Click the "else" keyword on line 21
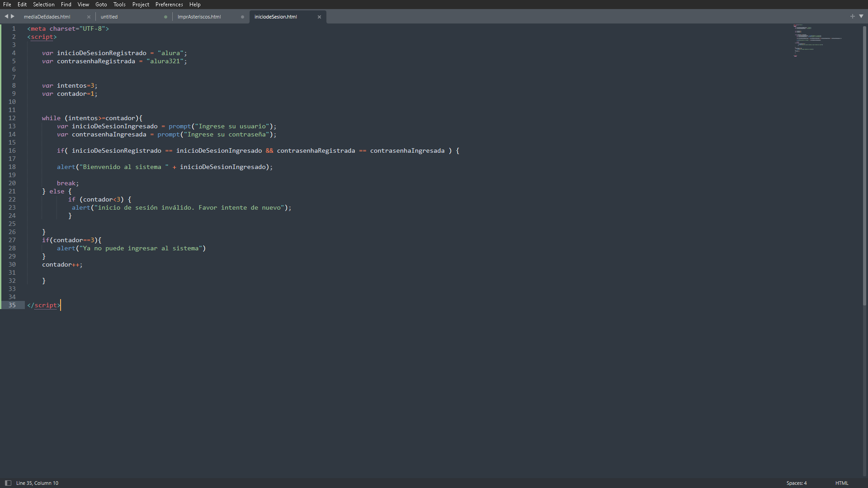The width and height of the screenshot is (868, 488). coord(57,191)
